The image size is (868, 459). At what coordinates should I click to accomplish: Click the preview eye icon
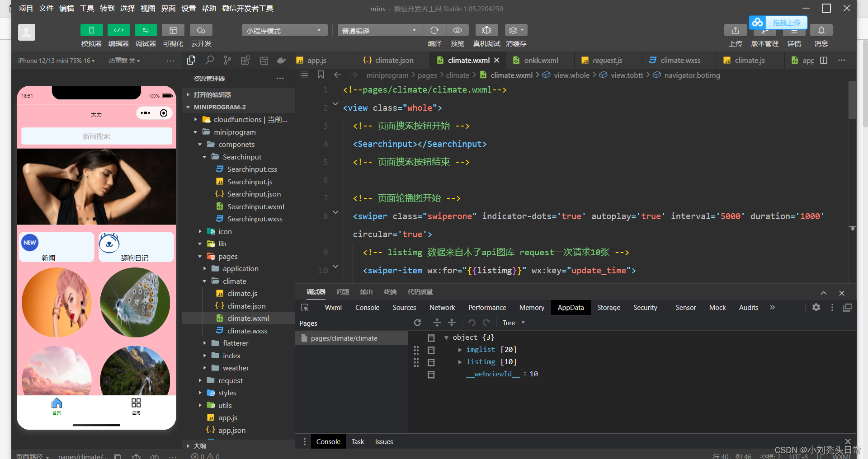click(x=458, y=30)
